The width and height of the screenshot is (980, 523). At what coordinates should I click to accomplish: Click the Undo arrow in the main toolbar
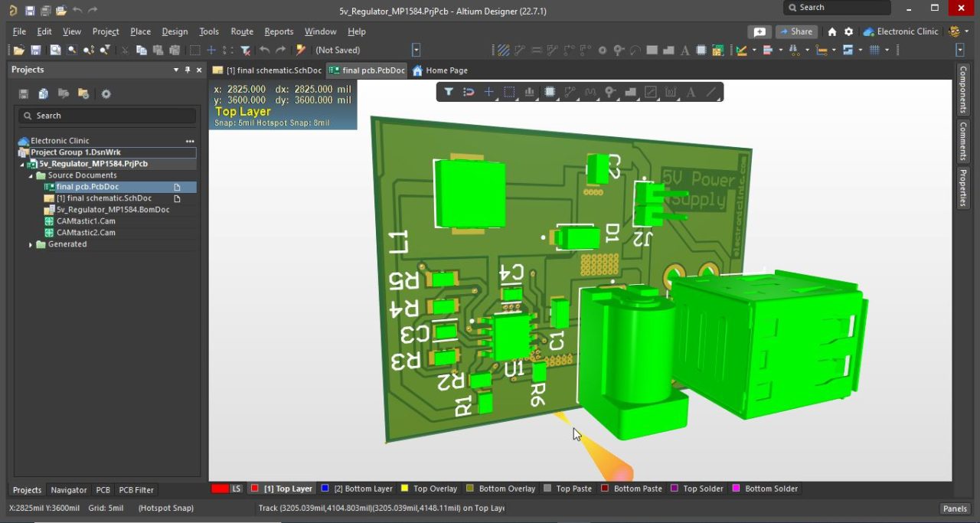(x=264, y=50)
